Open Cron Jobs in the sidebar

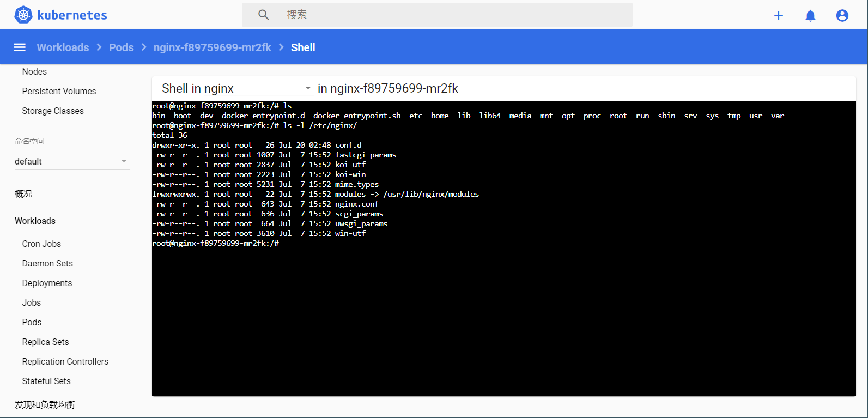click(x=41, y=244)
